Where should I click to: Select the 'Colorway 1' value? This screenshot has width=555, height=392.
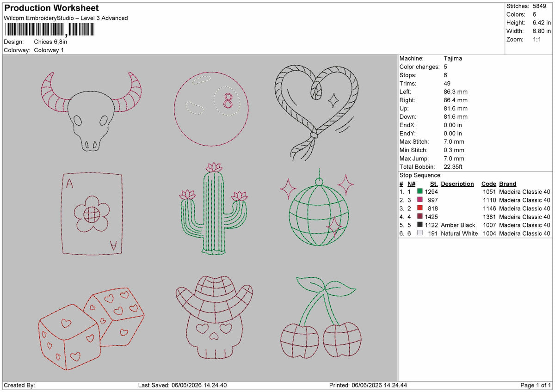click(49, 50)
